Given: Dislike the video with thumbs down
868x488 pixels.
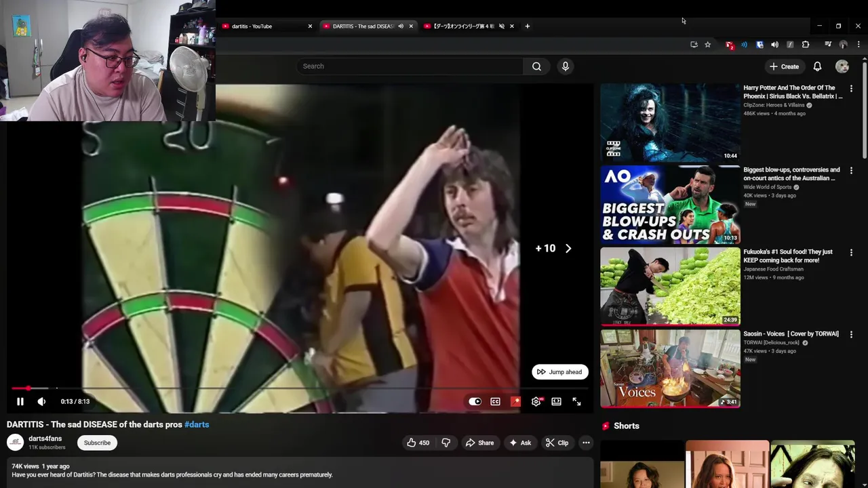Looking at the screenshot, I should [446, 443].
